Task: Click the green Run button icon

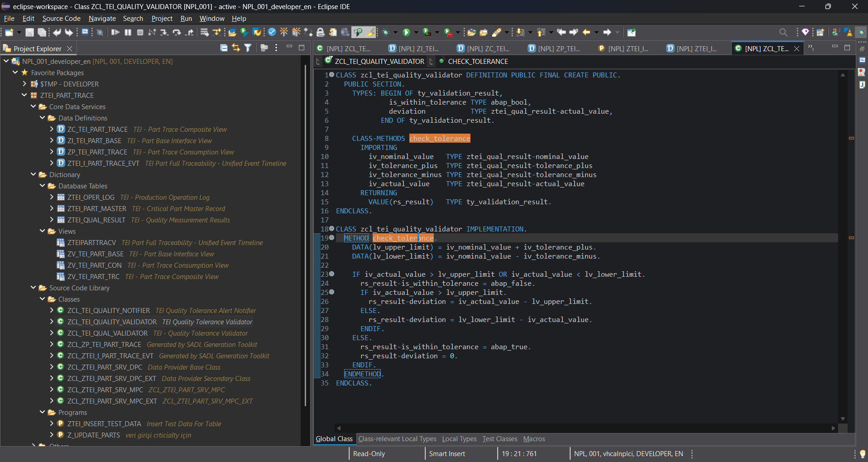Action: tap(406, 32)
